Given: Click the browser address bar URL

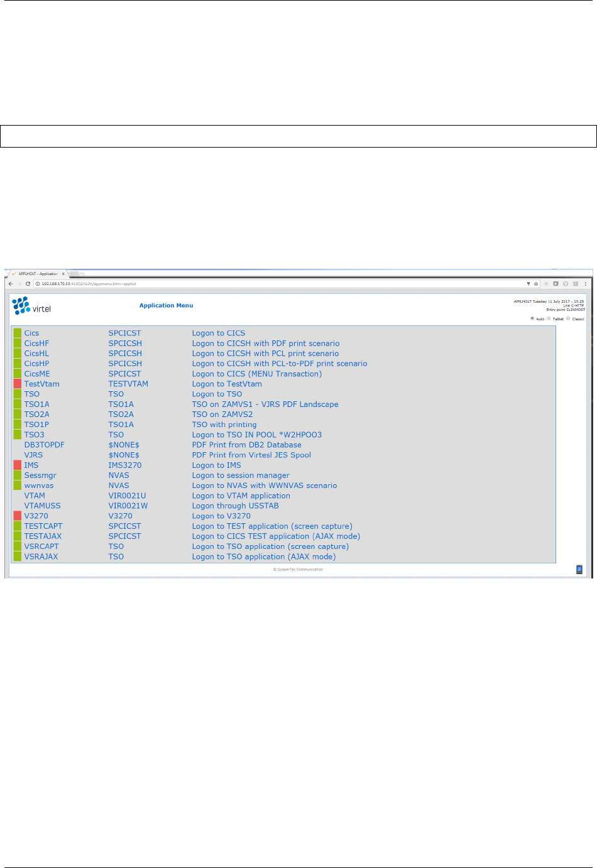Looking at the screenshot, I should click(89, 284).
